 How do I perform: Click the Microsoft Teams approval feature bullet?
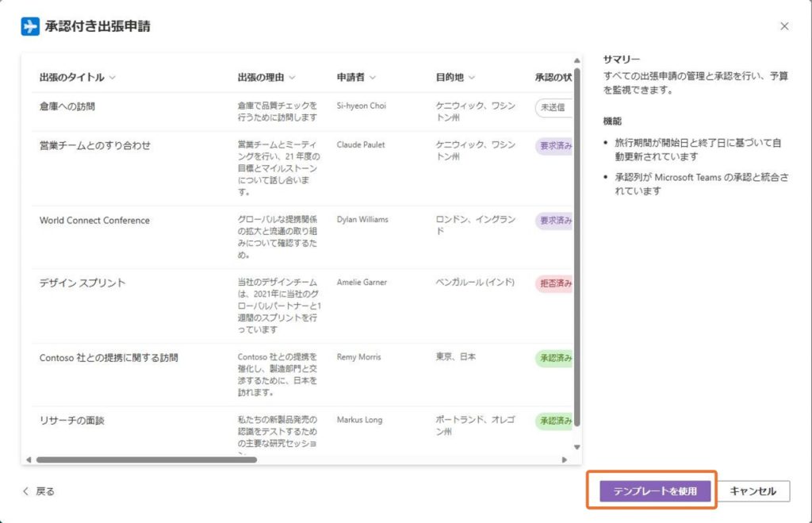point(702,184)
